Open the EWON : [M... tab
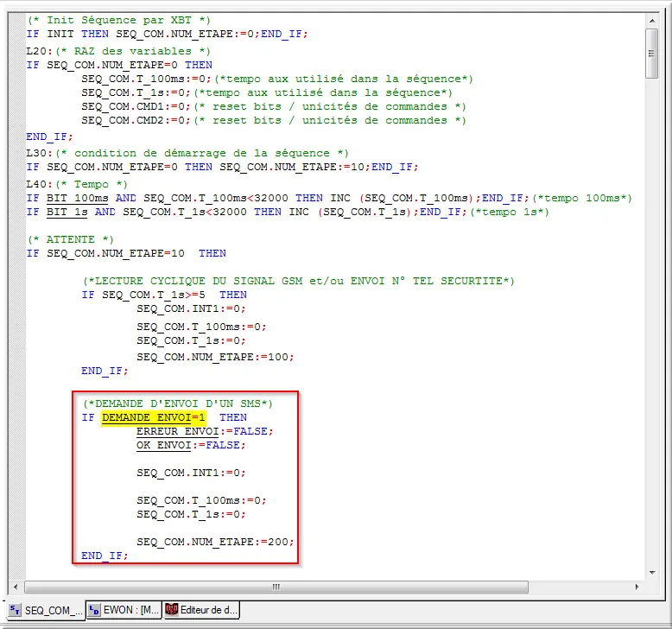Screen dimensions: 672x629 pos(124,610)
